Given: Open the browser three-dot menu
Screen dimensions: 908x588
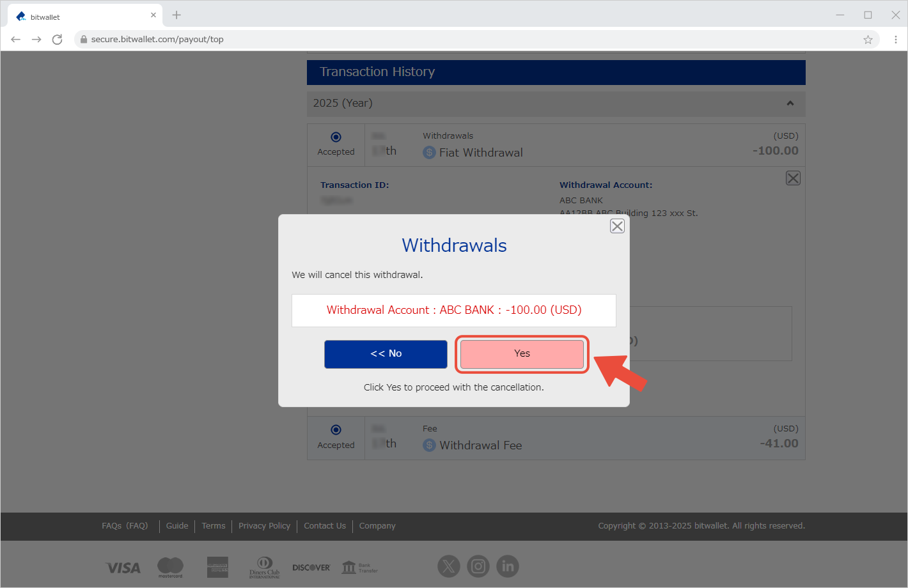Looking at the screenshot, I should 895,40.
